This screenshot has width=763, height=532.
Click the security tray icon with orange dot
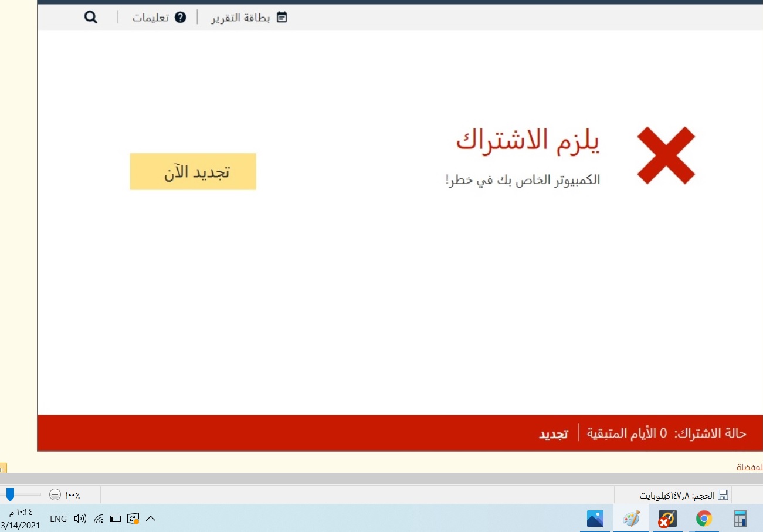pyautogui.click(x=133, y=519)
